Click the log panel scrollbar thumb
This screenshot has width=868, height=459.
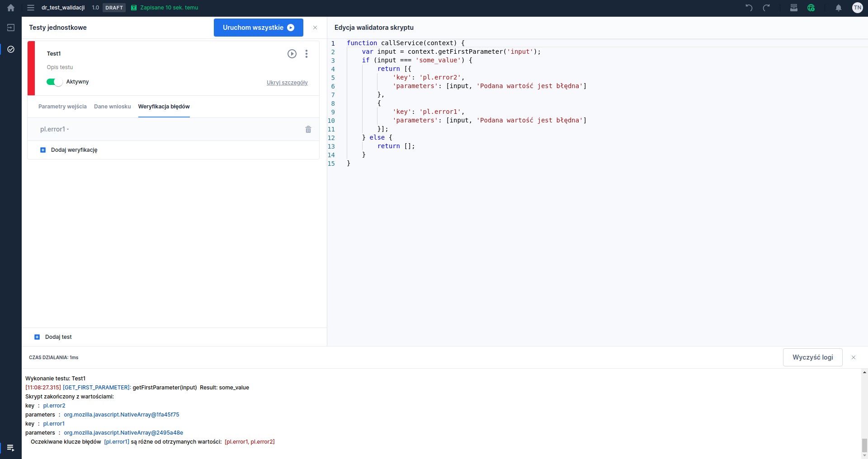pyautogui.click(x=864, y=445)
